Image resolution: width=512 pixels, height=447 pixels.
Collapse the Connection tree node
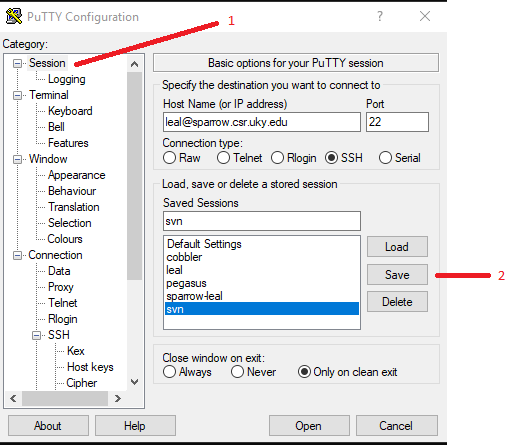17,255
